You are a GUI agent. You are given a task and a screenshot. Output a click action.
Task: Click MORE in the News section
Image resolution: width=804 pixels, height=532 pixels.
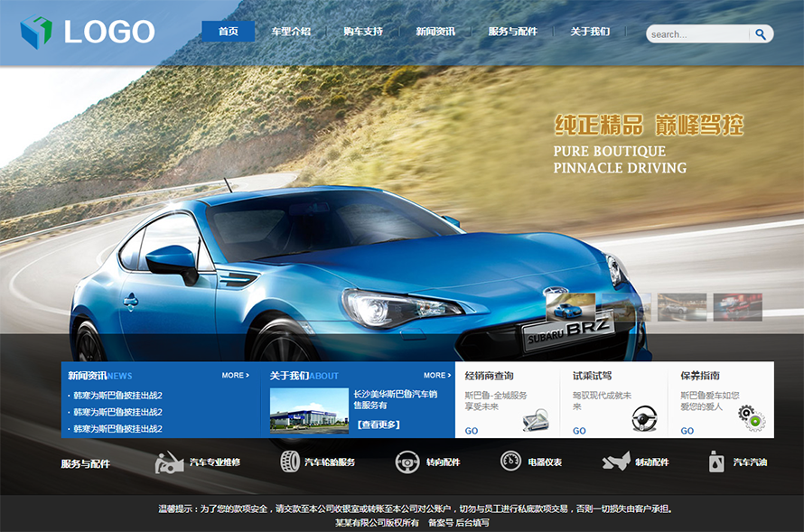[x=236, y=375]
